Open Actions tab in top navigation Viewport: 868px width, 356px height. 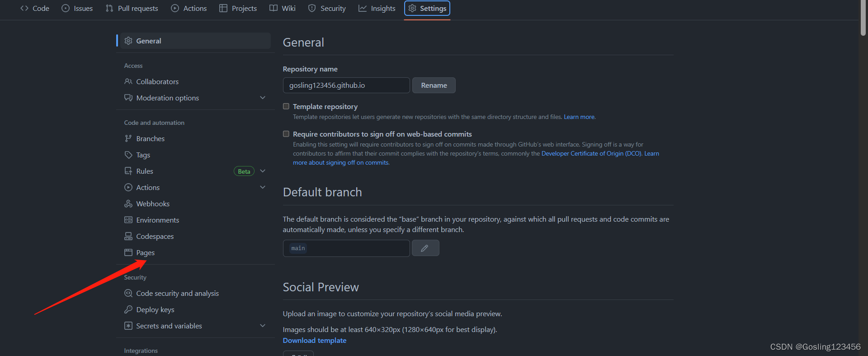(189, 8)
